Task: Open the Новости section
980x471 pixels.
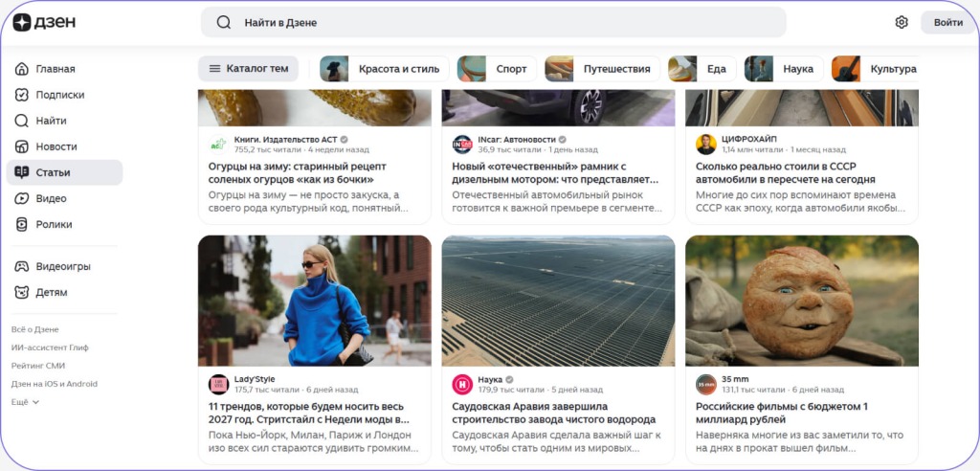Action: 64,147
